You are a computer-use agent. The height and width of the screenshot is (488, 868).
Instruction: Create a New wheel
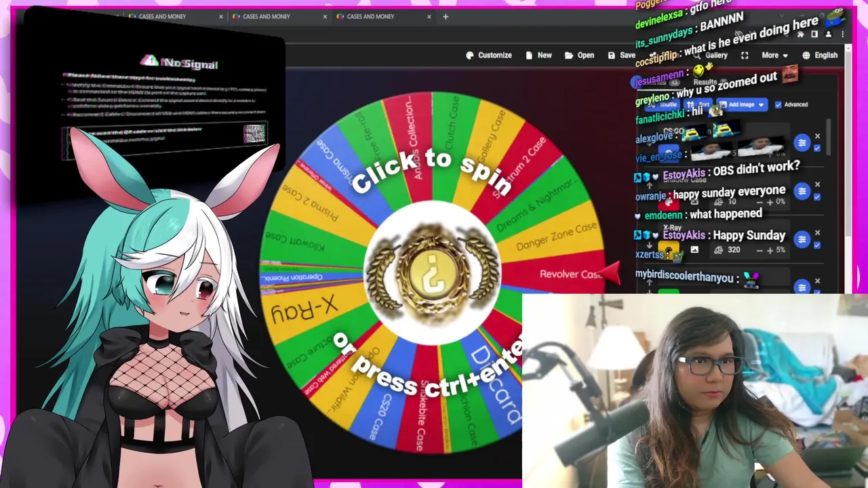(x=538, y=56)
